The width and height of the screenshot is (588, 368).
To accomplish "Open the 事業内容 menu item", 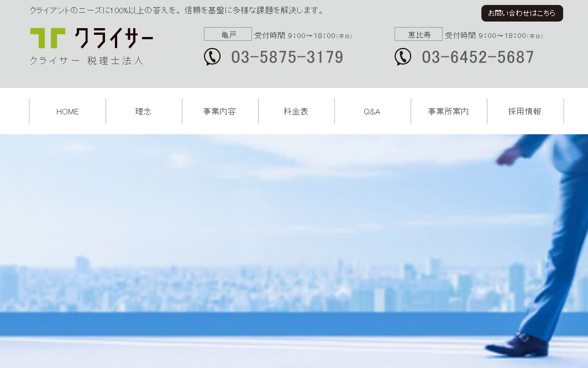I will tap(220, 112).
